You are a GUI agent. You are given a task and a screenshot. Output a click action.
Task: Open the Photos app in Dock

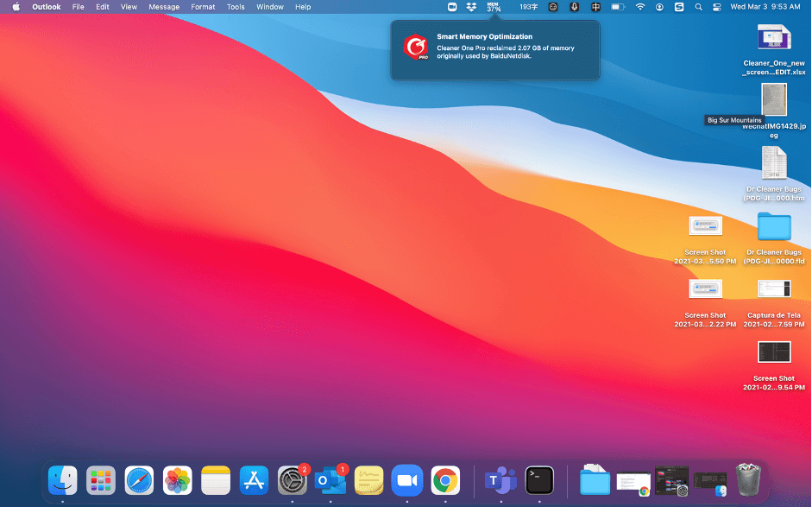(178, 480)
